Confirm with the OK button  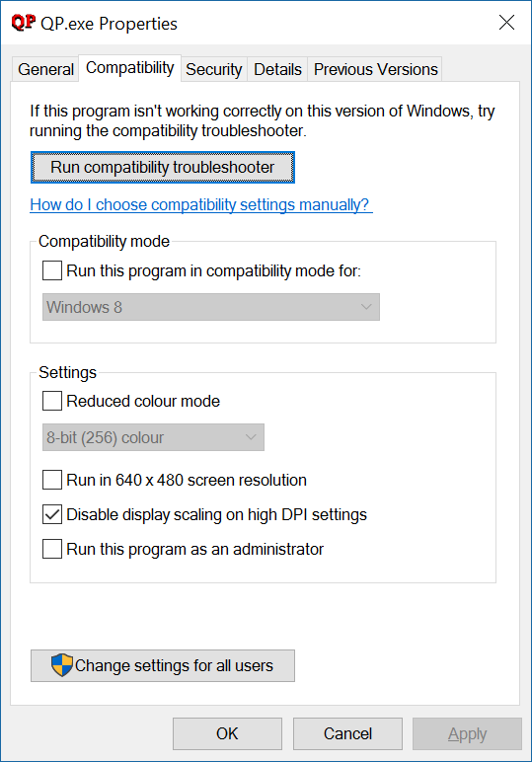click(x=227, y=733)
